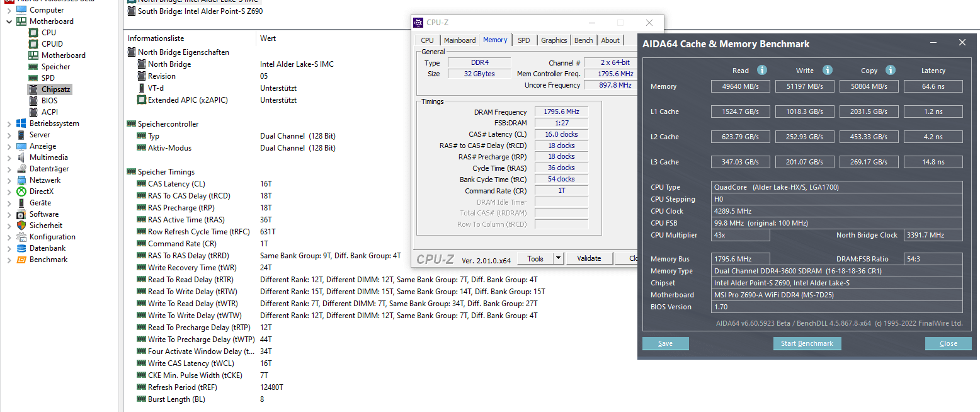This screenshot has height=412, width=980.
Task: Click the Memory Latency 64.6 ns value
Action: point(933,86)
